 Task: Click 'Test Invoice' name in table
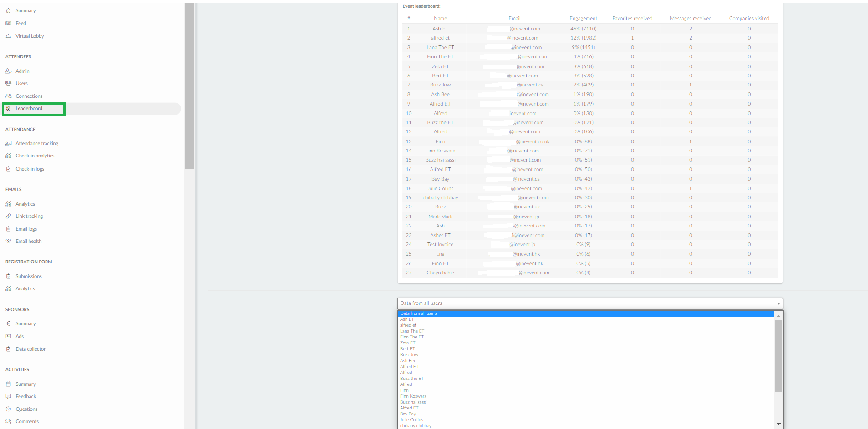pos(440,245)
